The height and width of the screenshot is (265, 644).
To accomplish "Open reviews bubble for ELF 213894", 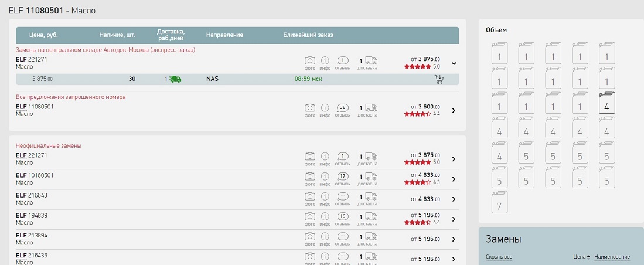I will tap(343, 236).
